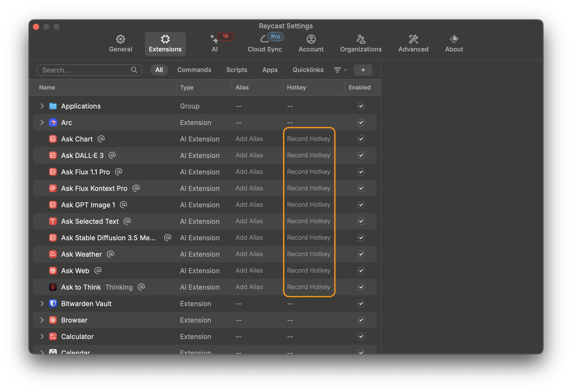Select the All filter

[159, 70]
